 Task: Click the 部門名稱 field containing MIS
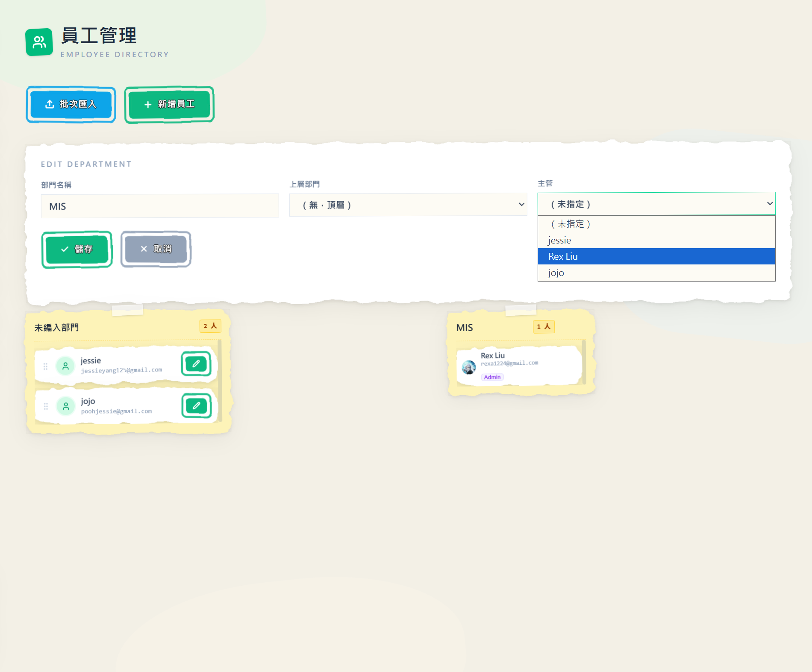(x=160, y=206)
